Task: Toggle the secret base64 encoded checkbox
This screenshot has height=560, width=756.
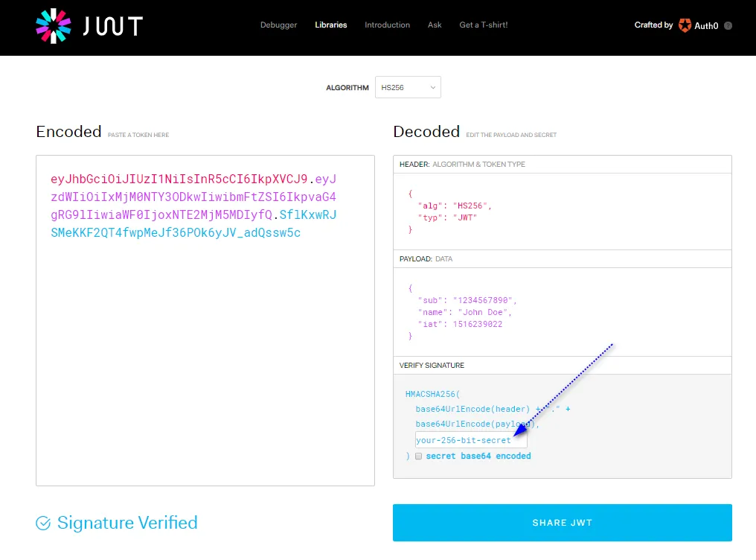Action: tap(418, 456)
